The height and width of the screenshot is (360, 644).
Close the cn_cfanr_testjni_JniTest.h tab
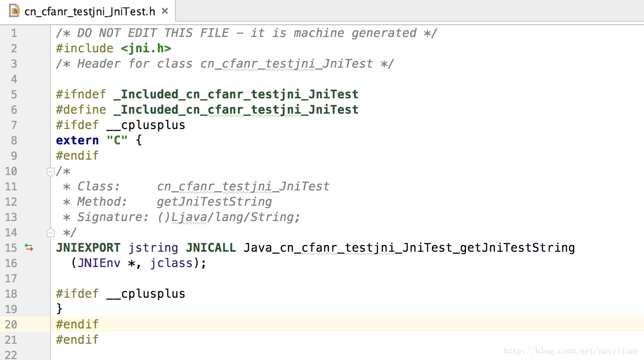pos(165,11)
